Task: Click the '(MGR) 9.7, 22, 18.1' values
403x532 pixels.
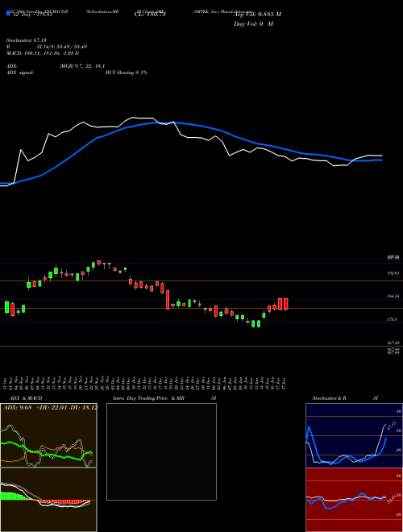Action: click(81, 67)
